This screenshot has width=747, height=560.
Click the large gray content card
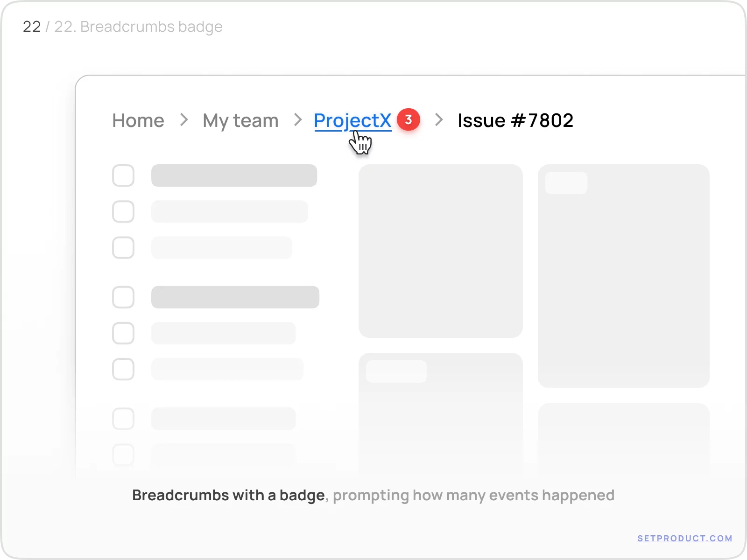[x=441, y=251]
